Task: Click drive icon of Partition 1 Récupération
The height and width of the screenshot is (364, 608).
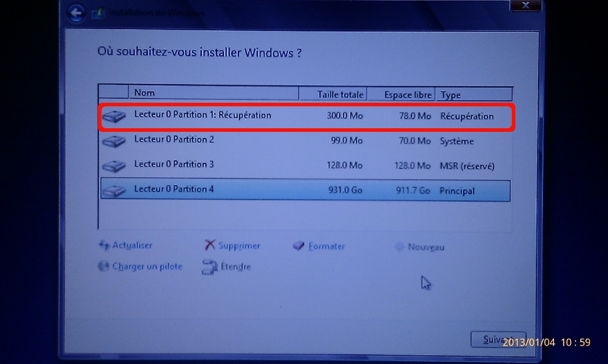Action: 114,116
